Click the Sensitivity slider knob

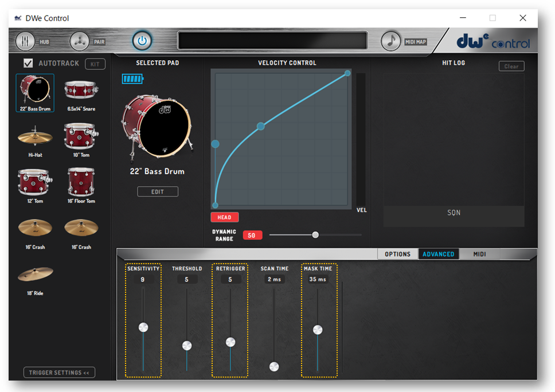coord(143,327)
